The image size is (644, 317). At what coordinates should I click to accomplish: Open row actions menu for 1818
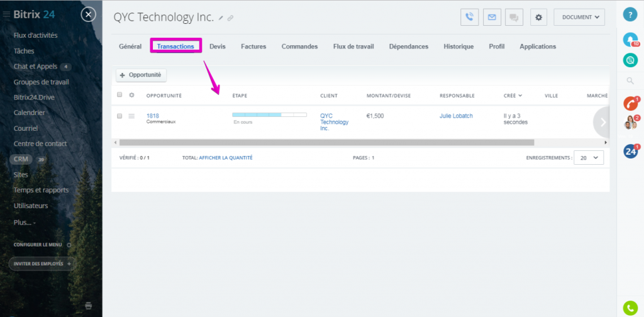click(x=131, y=116)
